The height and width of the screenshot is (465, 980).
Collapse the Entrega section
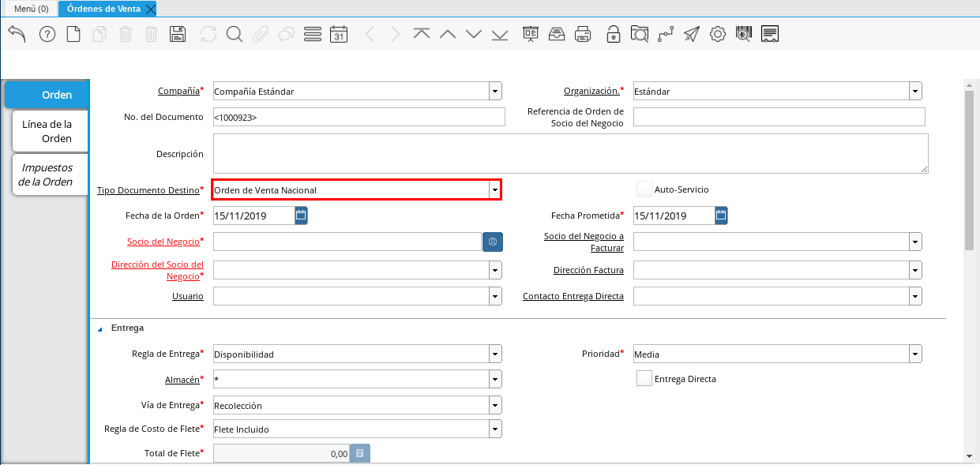pos(100,328)
